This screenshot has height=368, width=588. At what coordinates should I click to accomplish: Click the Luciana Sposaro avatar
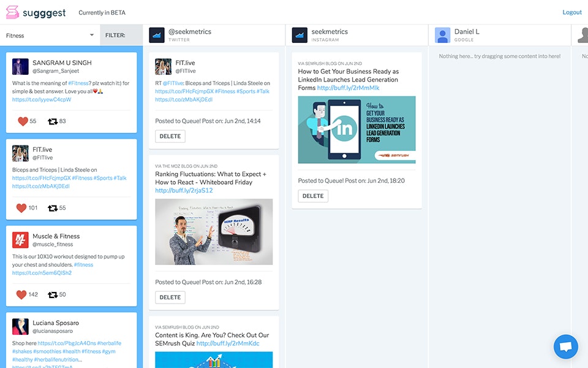(20, 327)
